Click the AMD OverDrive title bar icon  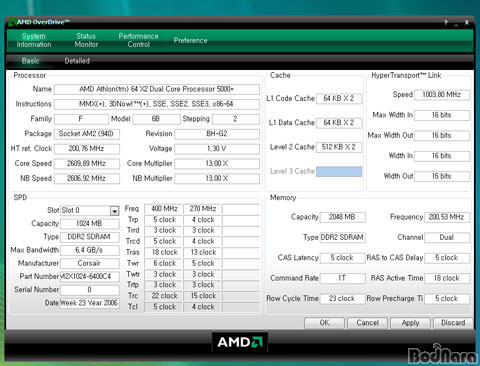[12, 22]
